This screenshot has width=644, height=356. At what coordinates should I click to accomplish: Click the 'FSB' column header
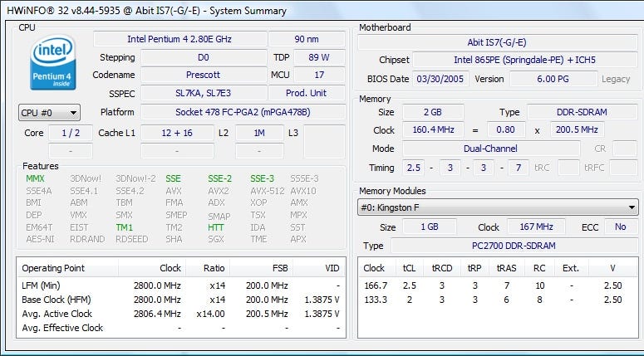point(261,268)
